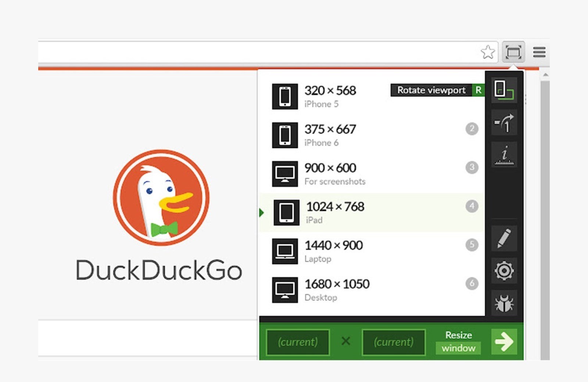
Task: Open the Chrome hamburger menu
Action: click(x=539, y=52)
